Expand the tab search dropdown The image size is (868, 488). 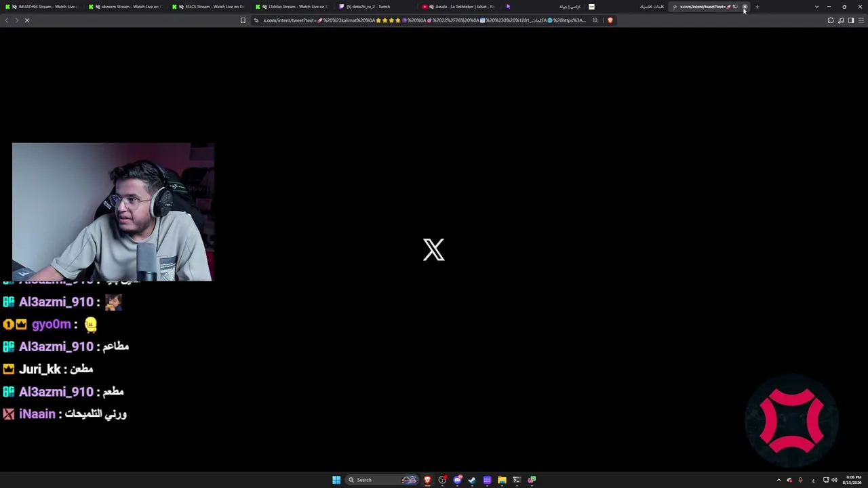pyautogui.click(x=816, y=7)
